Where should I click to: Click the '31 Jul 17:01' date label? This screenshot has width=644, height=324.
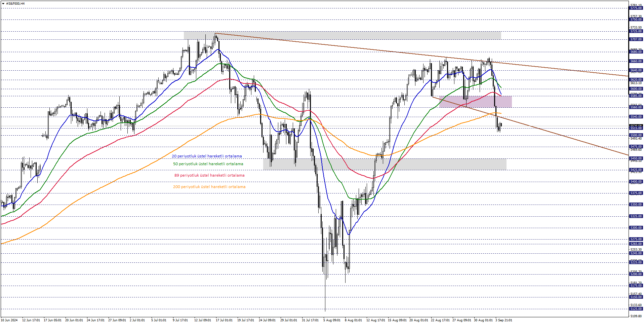pyautogui.click(x=310, y=320)
